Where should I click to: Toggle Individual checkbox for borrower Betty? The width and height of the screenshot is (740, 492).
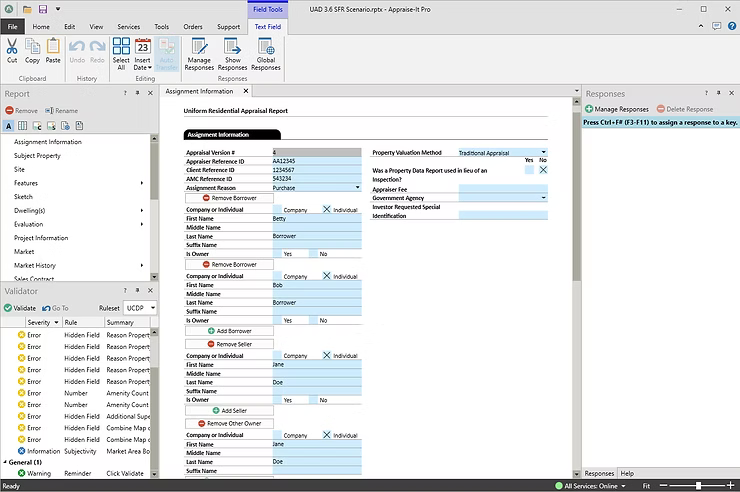(326, 210)
